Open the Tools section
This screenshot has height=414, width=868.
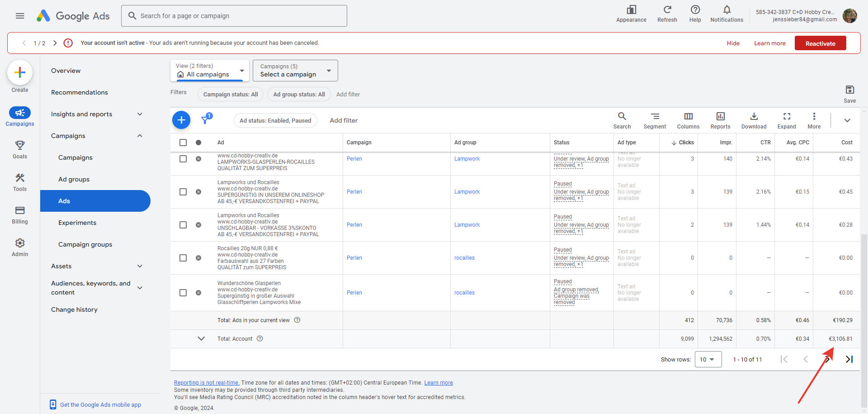pos(20,182)
